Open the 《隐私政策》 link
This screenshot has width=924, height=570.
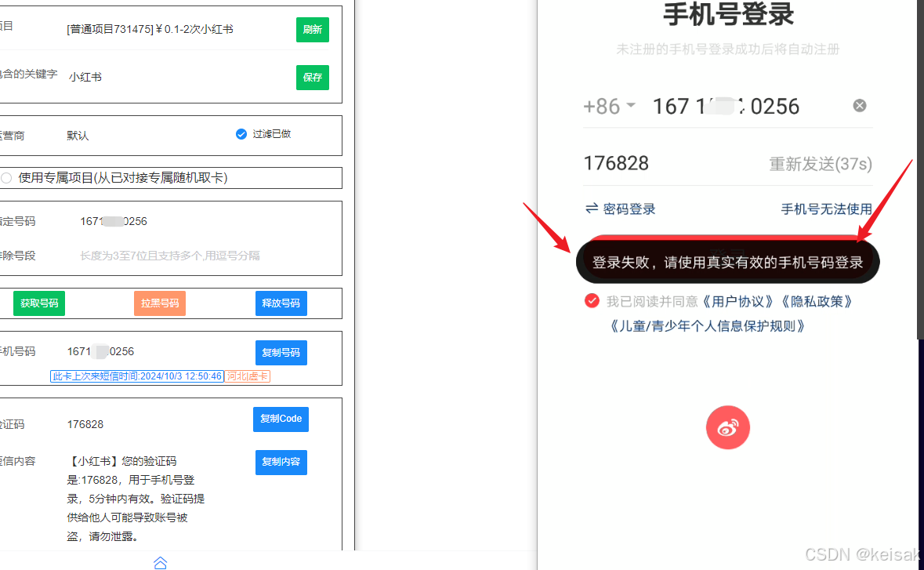click(817, 302)
